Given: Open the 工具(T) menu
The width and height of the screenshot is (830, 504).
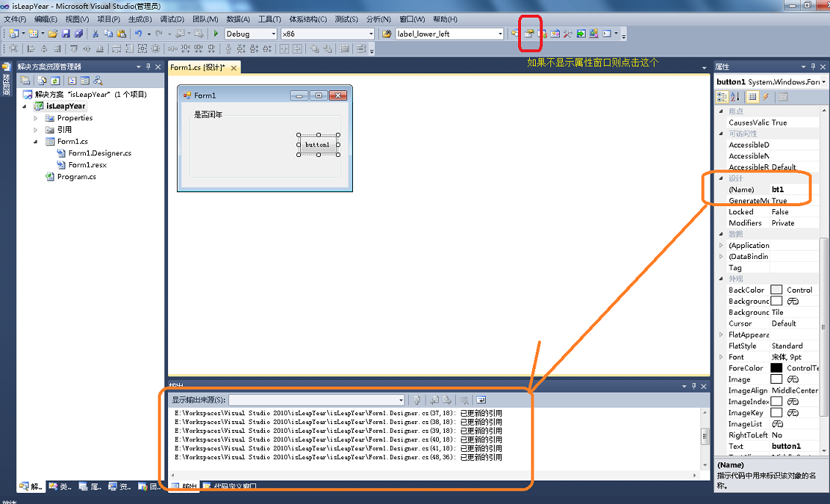Looking at the screenshot, I should pyautogui.click(x=269, y=19).
